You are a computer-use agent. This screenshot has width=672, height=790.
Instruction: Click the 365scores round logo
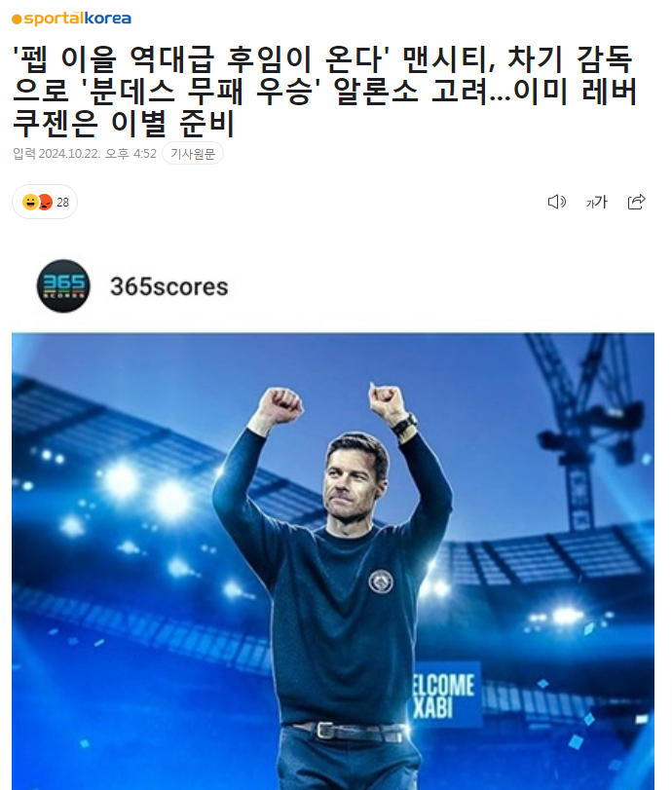pos(63,286)
